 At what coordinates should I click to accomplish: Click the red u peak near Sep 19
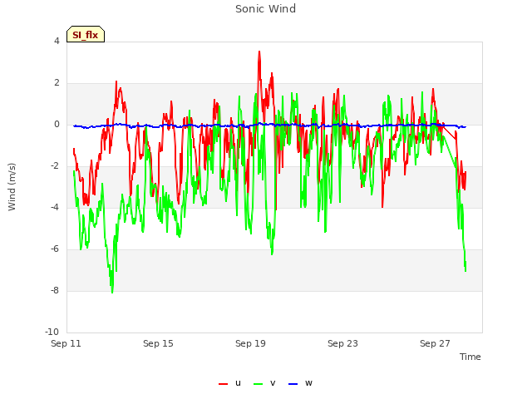[x=259, y=52]
